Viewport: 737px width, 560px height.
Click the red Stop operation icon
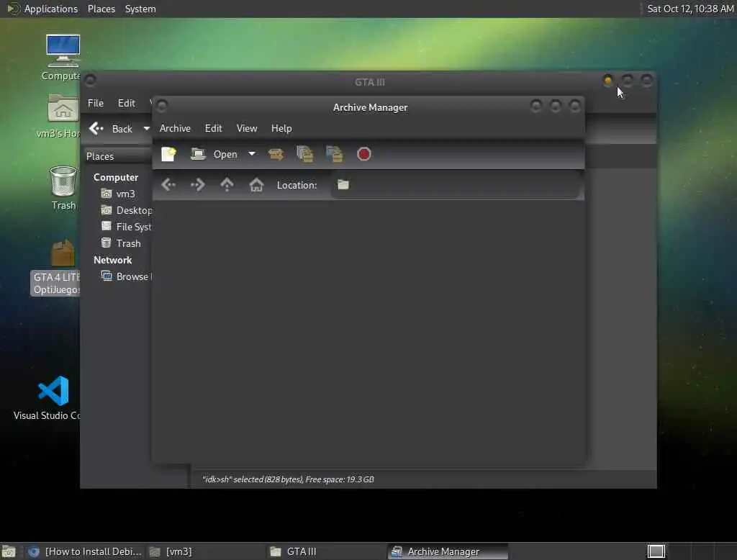tap(363, 154)
